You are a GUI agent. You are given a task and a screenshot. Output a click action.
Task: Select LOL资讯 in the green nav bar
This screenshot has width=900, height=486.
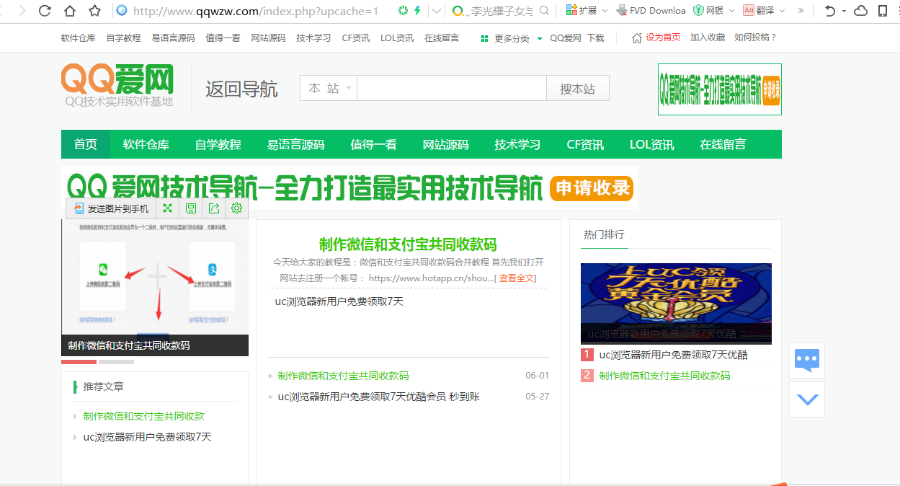click(x=651, y=144)
